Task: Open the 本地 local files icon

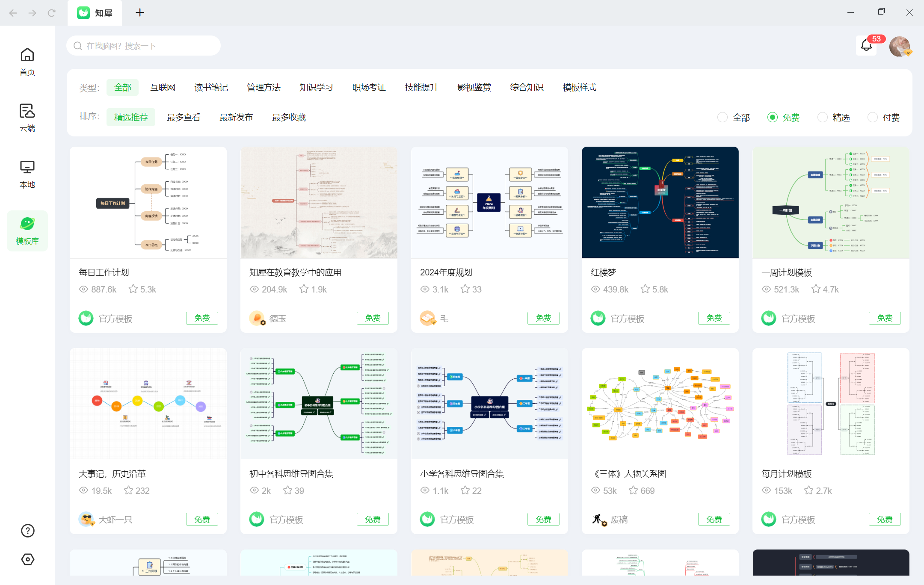Action: 27,174
